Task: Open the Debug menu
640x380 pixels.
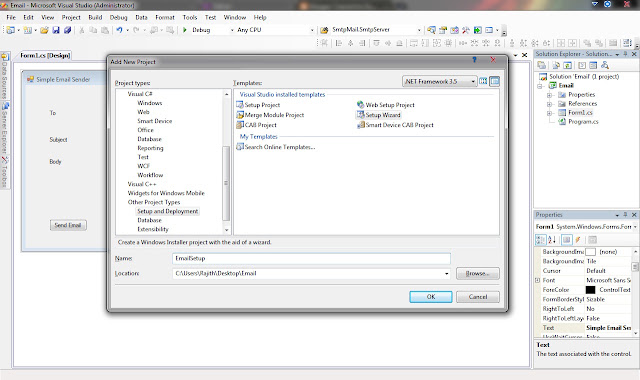Action: (118, 18)
